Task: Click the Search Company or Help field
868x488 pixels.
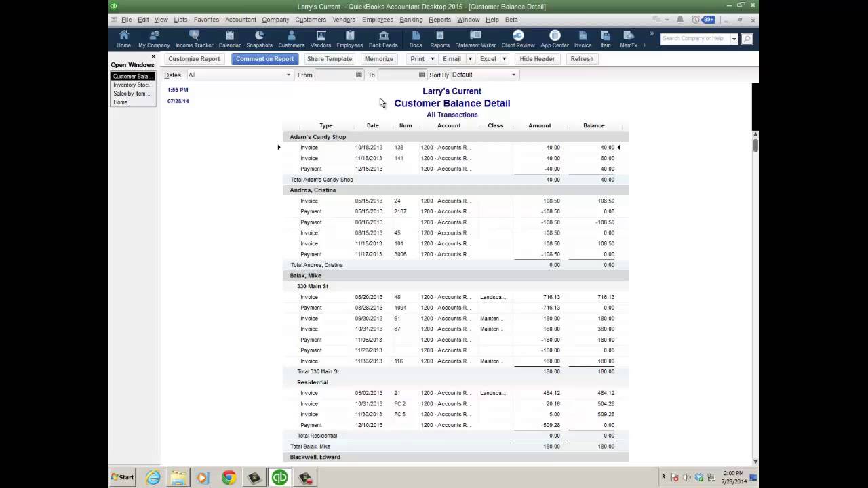Action: point(695,39)
